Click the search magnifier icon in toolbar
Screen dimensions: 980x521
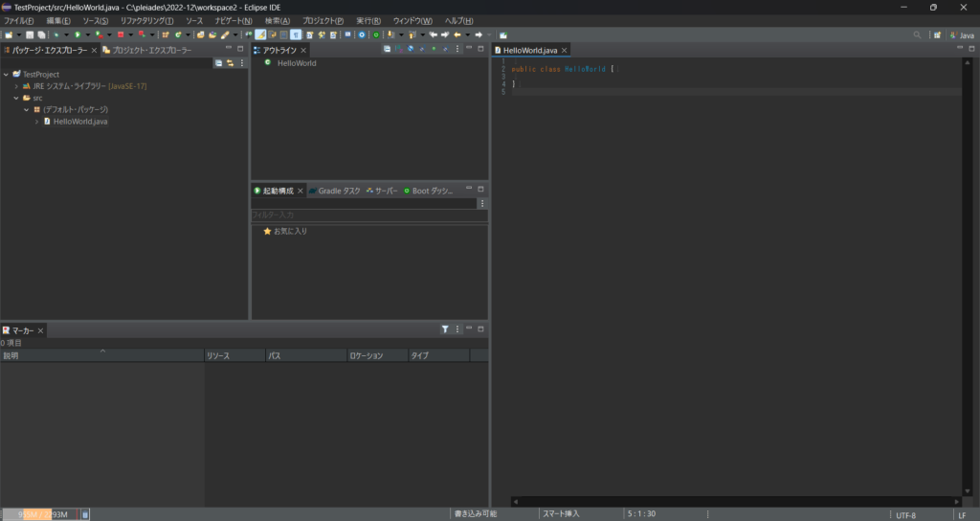click(917, 34)
